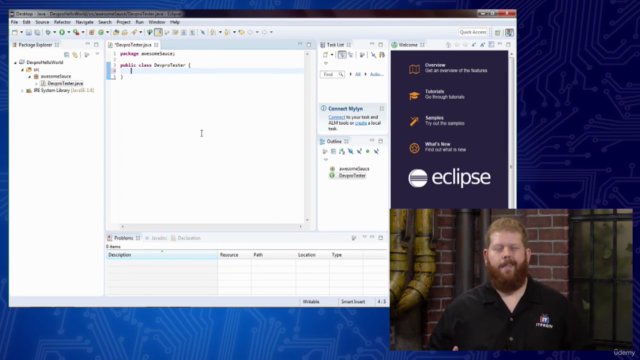Click the Welcome view Home icon

[x=448, y=44]
